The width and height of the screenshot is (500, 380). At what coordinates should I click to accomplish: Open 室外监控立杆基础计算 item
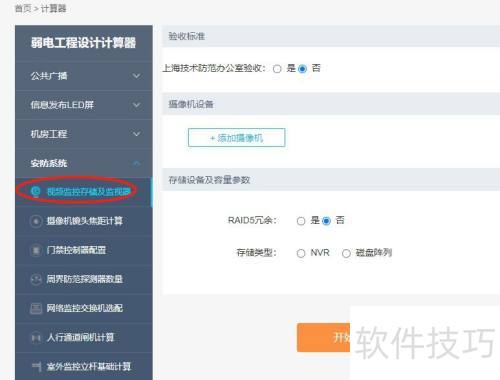tap(84, 367)
